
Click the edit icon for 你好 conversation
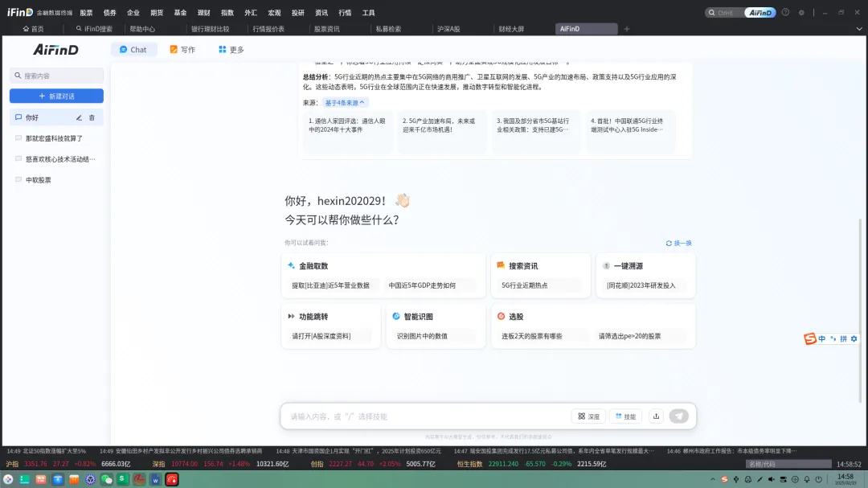79,117
